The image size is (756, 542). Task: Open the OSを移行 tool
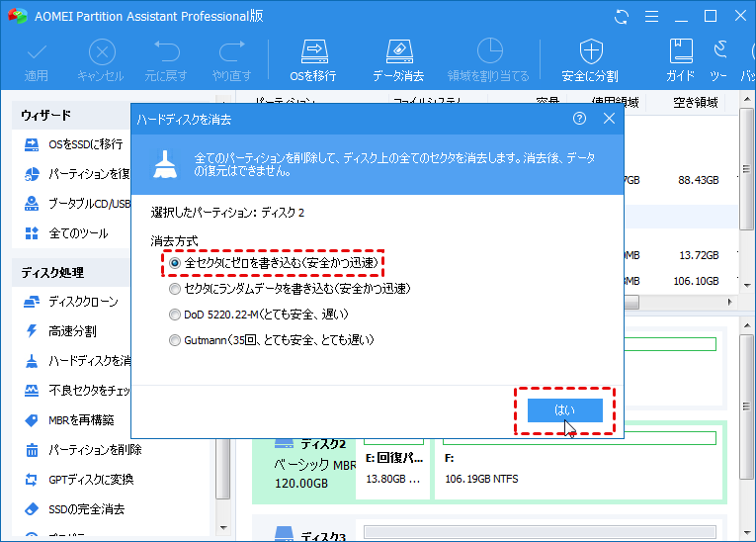point(314,61)
